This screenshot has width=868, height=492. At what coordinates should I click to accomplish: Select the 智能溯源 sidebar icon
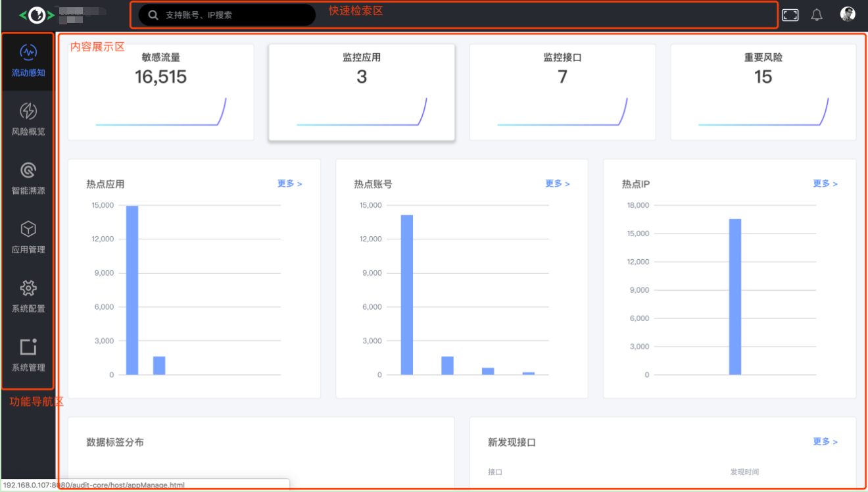pos(28,170)
